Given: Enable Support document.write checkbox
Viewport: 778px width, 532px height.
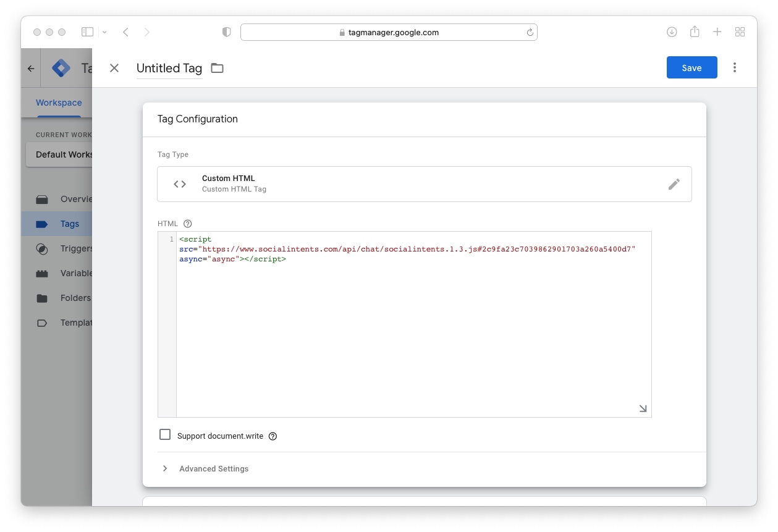Looking at the screenshot, I should point(165,435).
